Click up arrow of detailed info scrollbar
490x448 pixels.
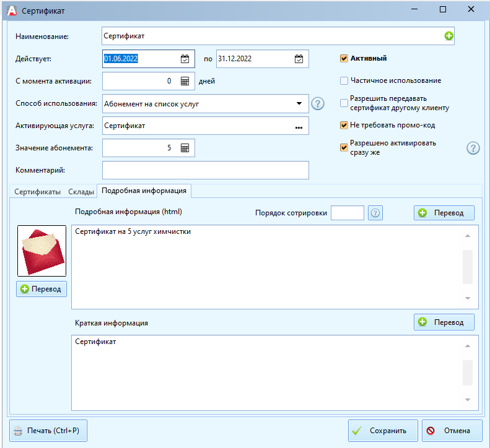(x=468, y=236)
